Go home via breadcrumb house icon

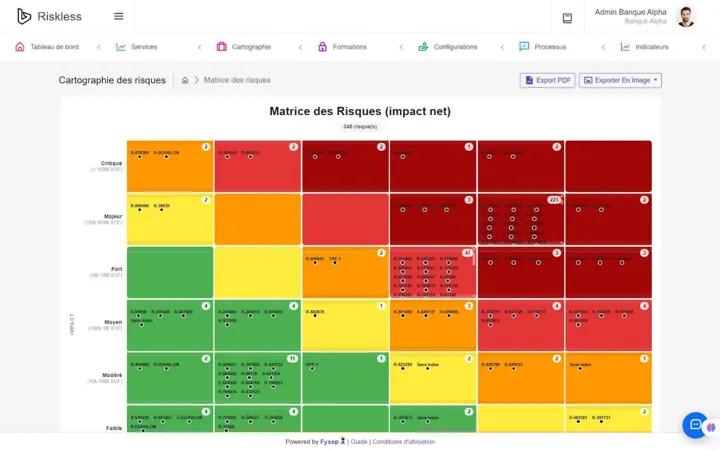(x=185, y=80)
